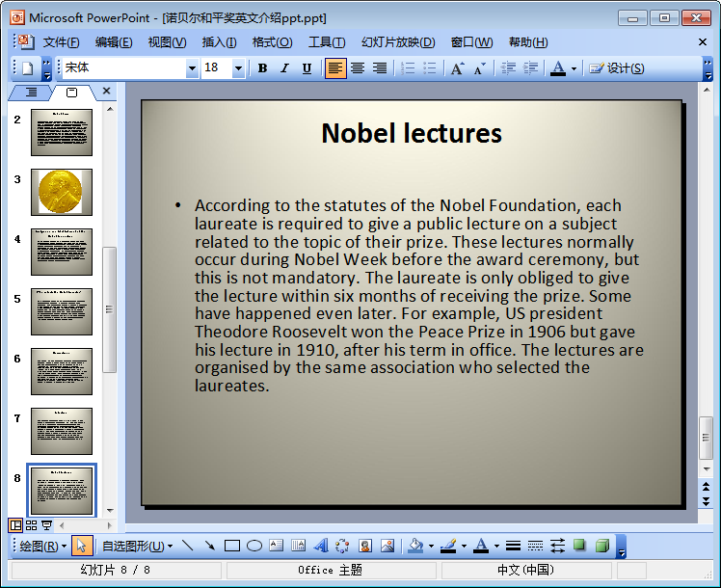This screenshot has width=721, height=588.
Task: Decrease the font size
Action: 479,68
